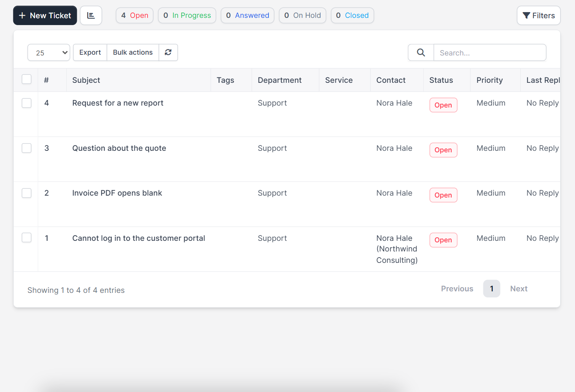This screenshot has width=575, height=392.
Task: Click Open status badge on ticket 2
Action: pos(443,195)
